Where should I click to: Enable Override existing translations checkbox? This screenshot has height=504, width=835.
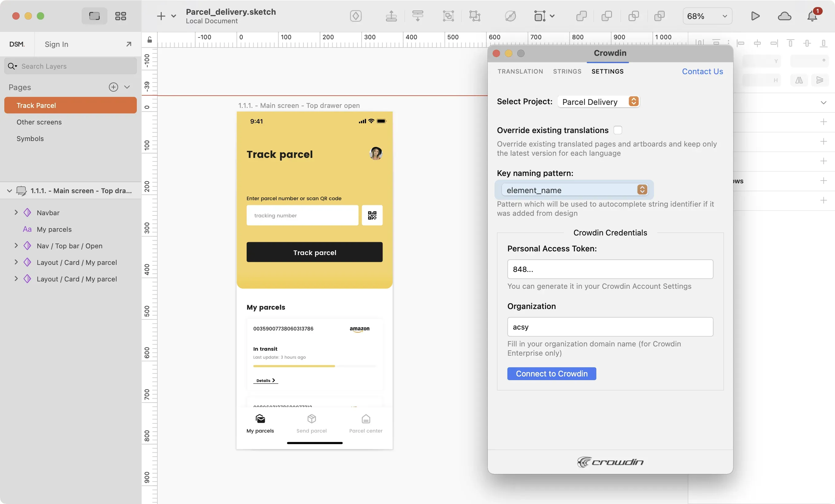(x=618, y=130)
